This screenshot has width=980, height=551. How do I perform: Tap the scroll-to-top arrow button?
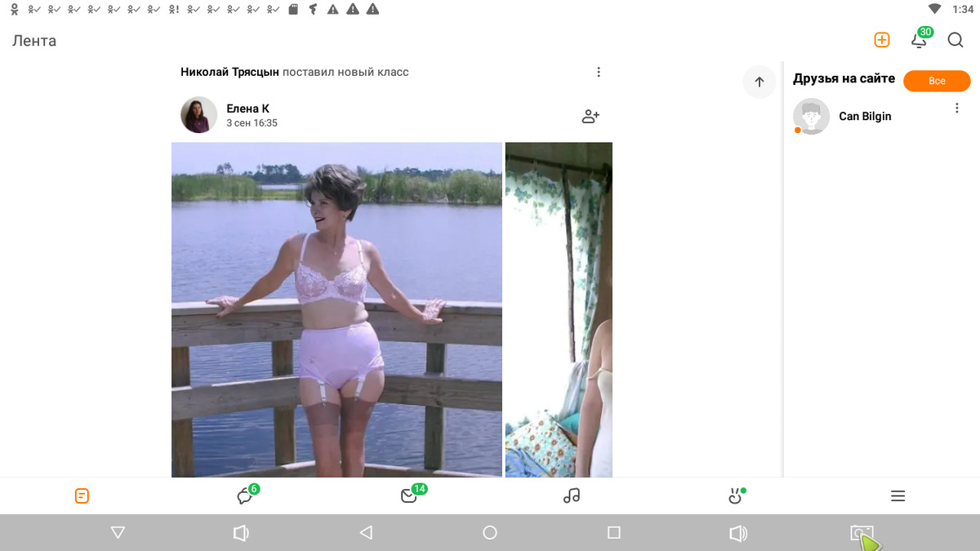tap(759, 82)
